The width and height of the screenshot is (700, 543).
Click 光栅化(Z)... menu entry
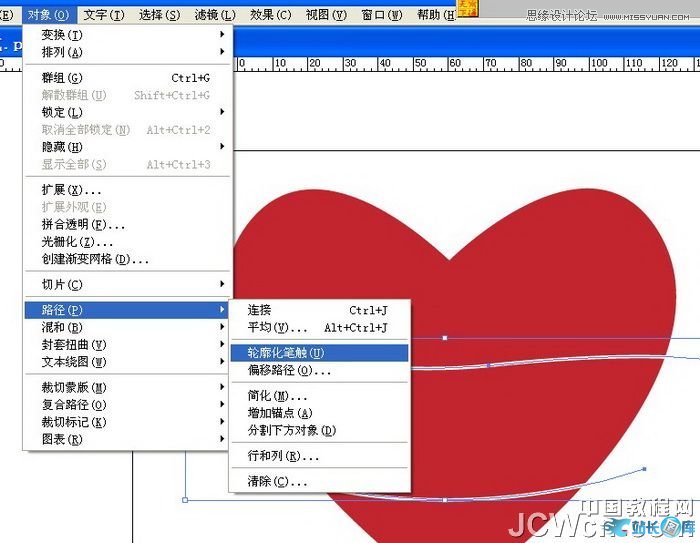(77, 242)
